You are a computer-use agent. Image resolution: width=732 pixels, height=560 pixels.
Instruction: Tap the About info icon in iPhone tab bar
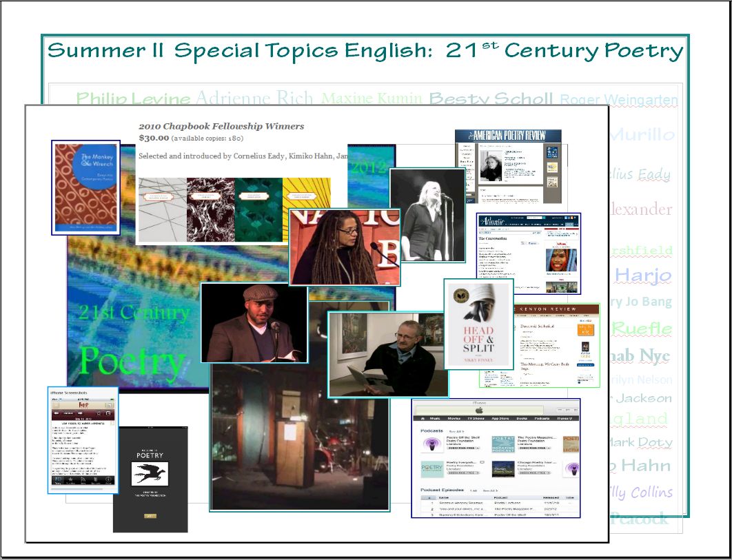click(108, 478)
